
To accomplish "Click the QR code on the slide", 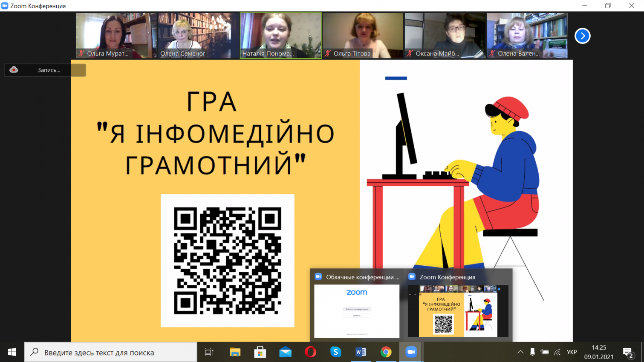I will [x=228, y=261].
